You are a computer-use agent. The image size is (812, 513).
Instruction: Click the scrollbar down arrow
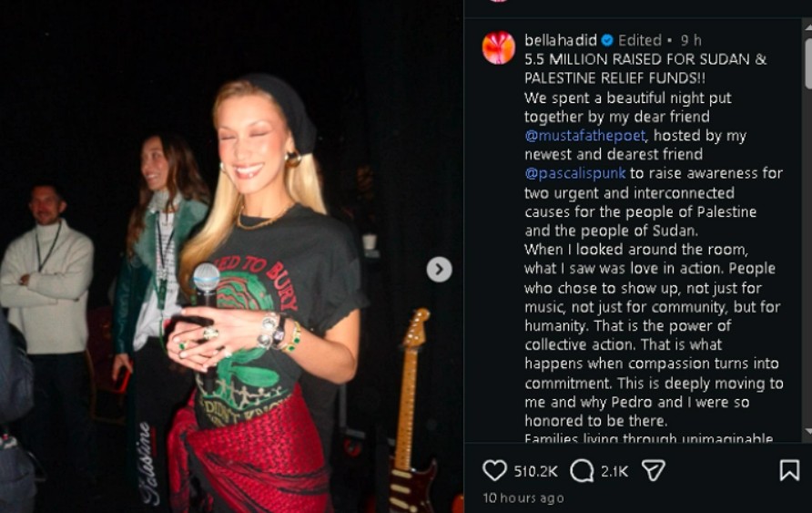[808, 431]
